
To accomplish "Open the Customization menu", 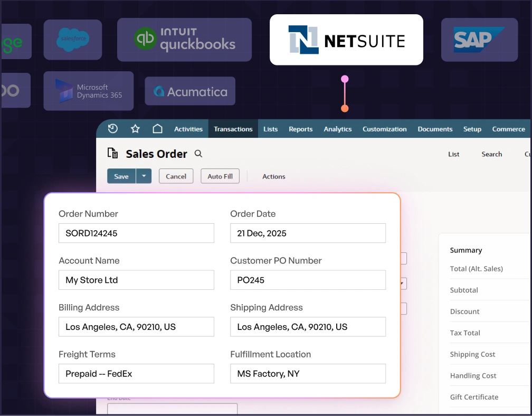I will click(384, 129).
